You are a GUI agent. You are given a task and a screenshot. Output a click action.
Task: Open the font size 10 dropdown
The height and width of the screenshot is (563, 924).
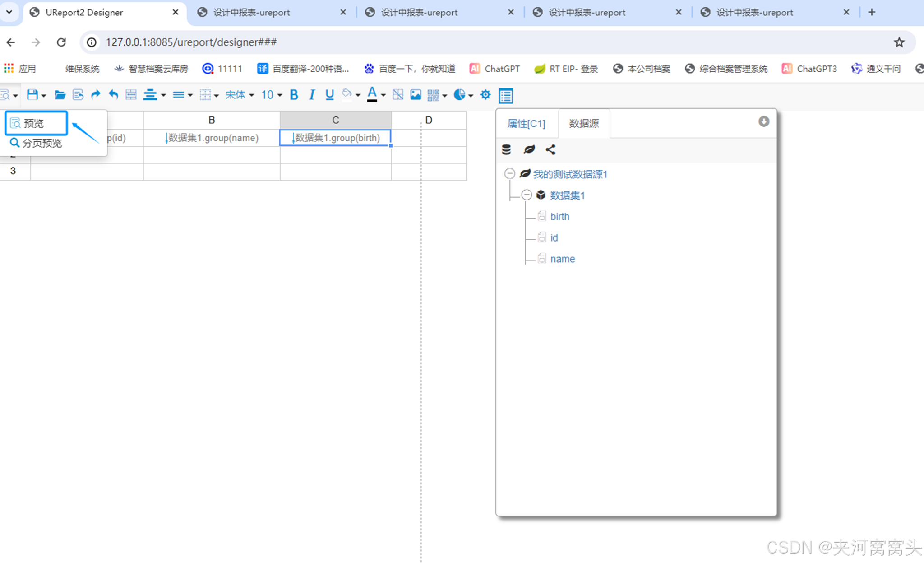pyautogui.click(x=271, y=95)
